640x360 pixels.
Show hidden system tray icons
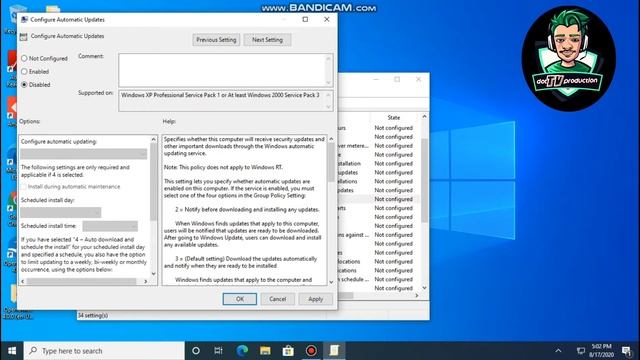[x=558, y=351]
